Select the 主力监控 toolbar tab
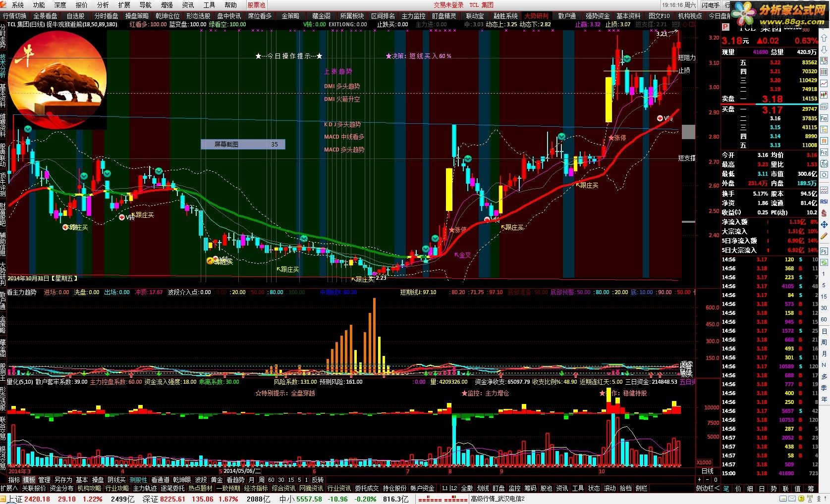 tap(413, 16)
